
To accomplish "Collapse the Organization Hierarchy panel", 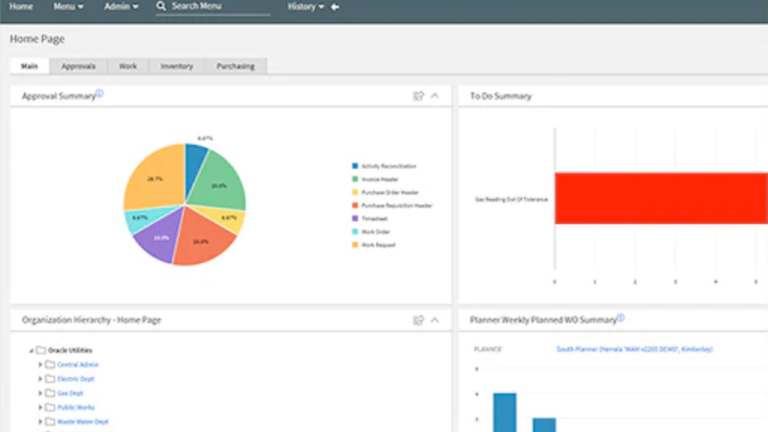I will click(435, 320).
